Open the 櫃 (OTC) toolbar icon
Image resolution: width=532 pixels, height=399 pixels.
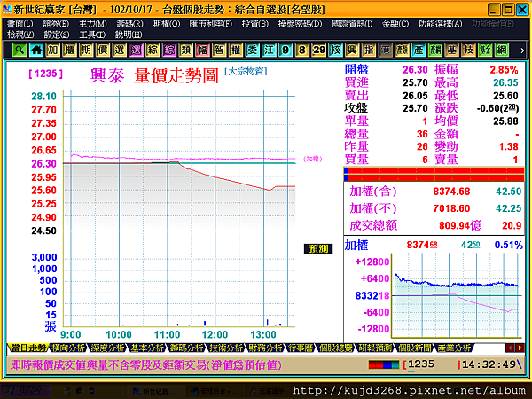pyautogui.click(x=69, y=51)
